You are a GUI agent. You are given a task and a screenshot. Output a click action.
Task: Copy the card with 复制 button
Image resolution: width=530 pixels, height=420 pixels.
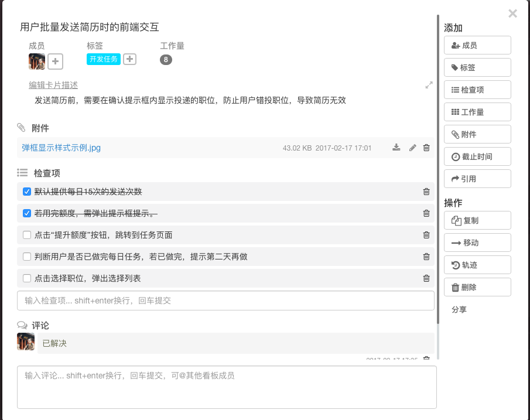pos(477,220)
